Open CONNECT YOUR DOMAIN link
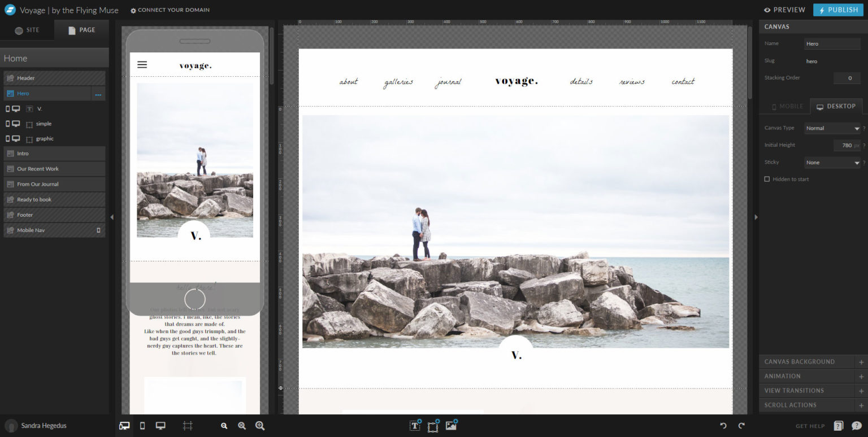 click(x=170, y=10)
